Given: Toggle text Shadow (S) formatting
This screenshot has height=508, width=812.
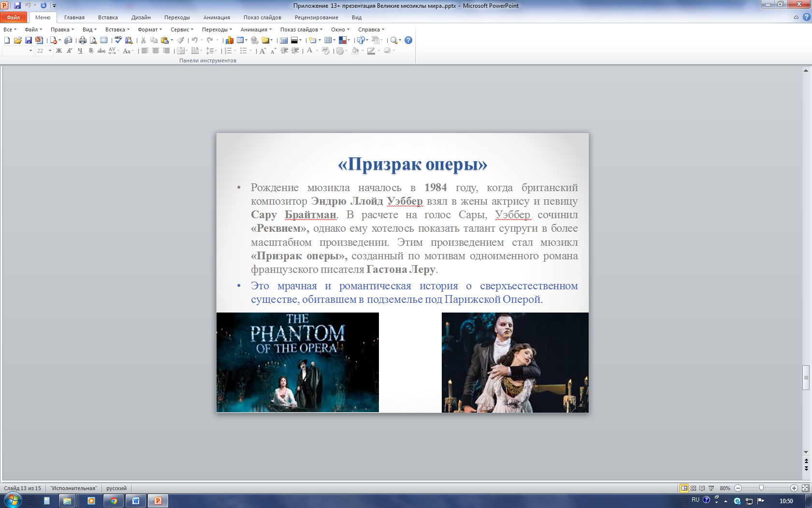Looking at the screenshot, I should 91,51.
